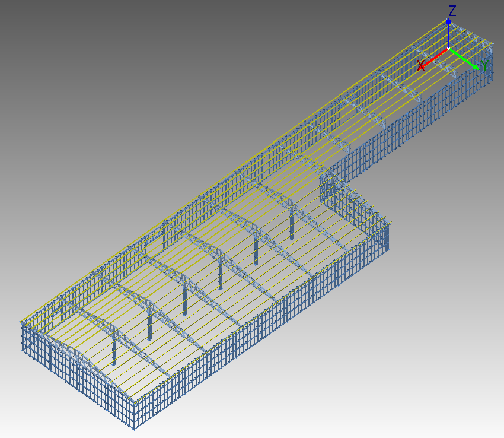This screenshot has height=438, width=504.
Task: Select the front-most interior column
Action: coord(114,349)
